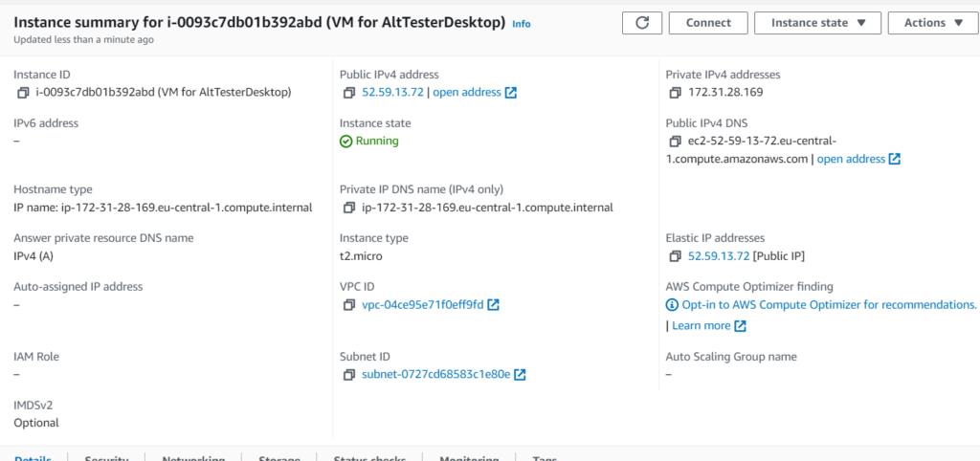The image size is (980, 461).
Task: Click external icon next to Public IPv4 open address
Action: pos(511,93)
